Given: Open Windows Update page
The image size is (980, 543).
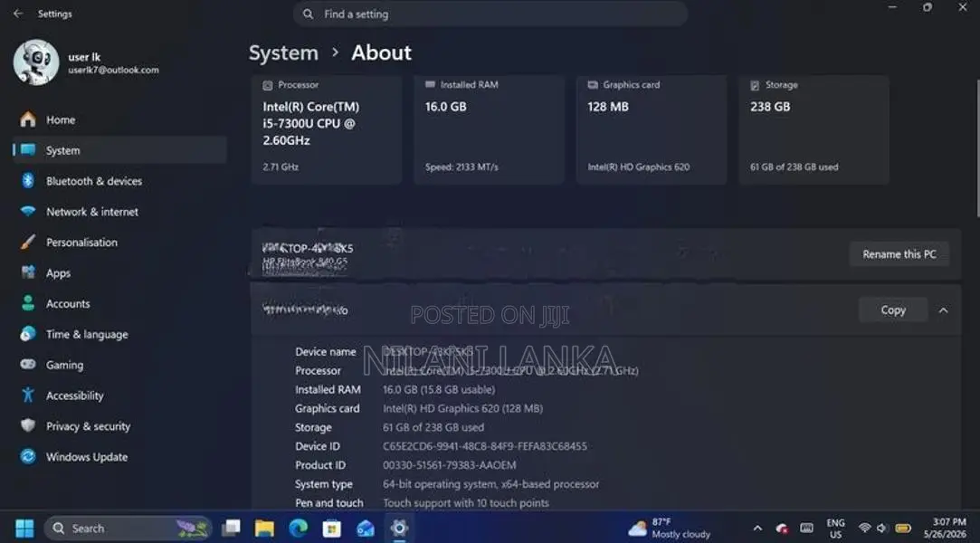Looking at the screenshot, I should (119, 456).
